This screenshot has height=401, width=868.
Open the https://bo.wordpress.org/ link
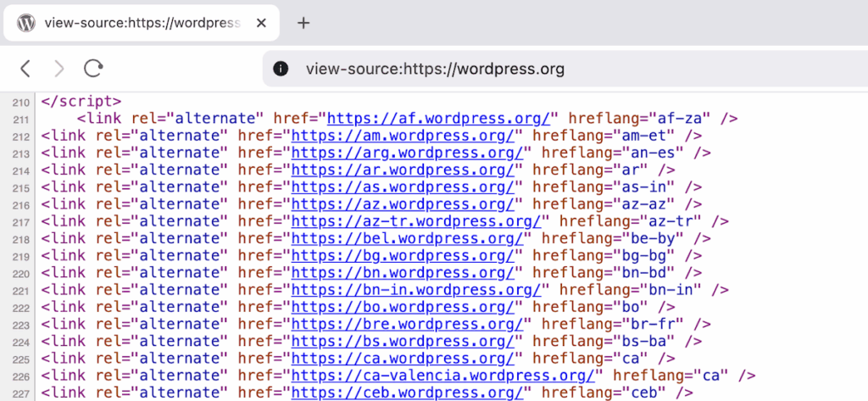pos(403,308)
